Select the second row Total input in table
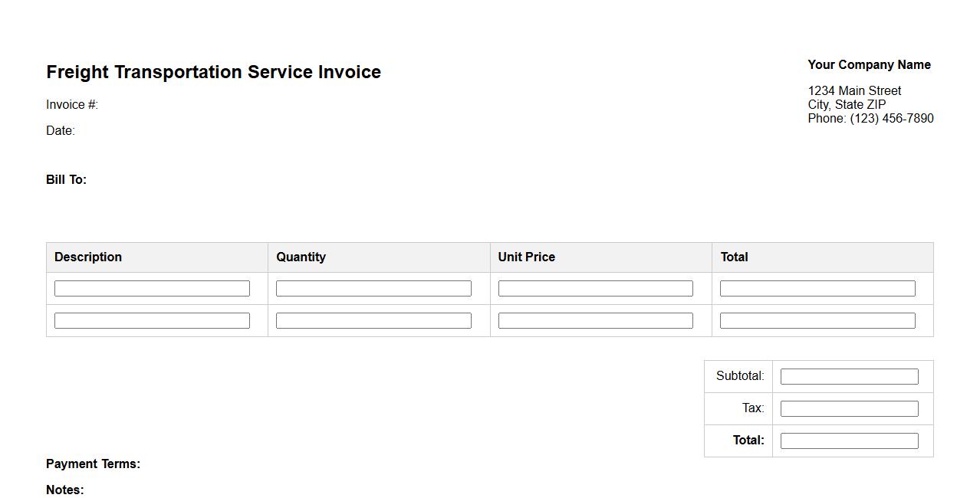980x498 pixels. (x=817, y=321)
